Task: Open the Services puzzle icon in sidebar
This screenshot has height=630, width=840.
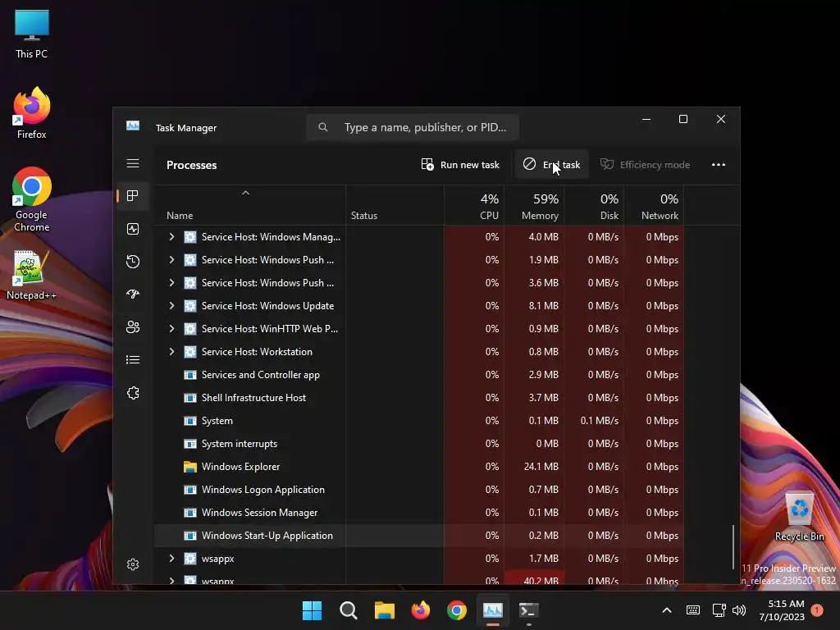Action: coord(133,393)
